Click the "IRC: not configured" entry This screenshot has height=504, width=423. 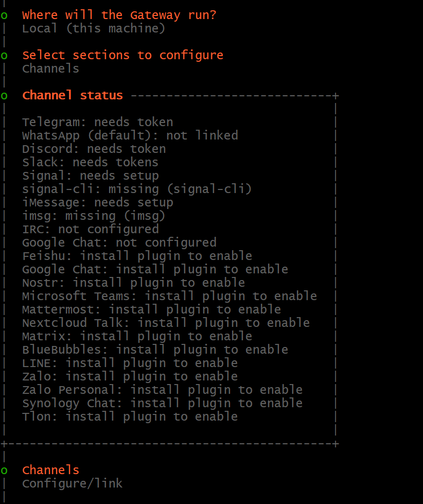[90, 229]
